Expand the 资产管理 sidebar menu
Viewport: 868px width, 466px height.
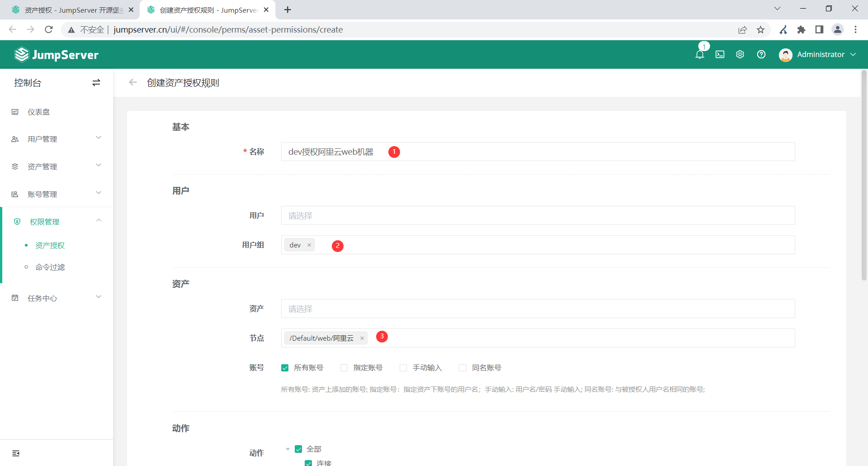[x=57, y=166]
